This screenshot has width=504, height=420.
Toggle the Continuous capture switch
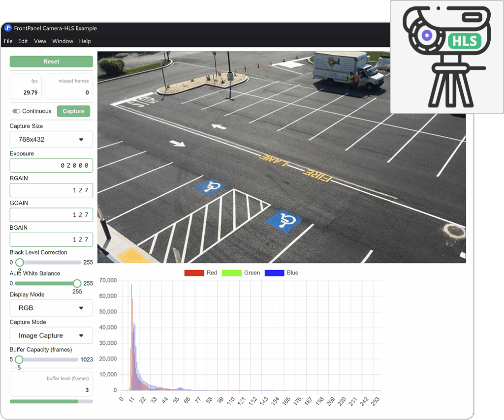16,111
